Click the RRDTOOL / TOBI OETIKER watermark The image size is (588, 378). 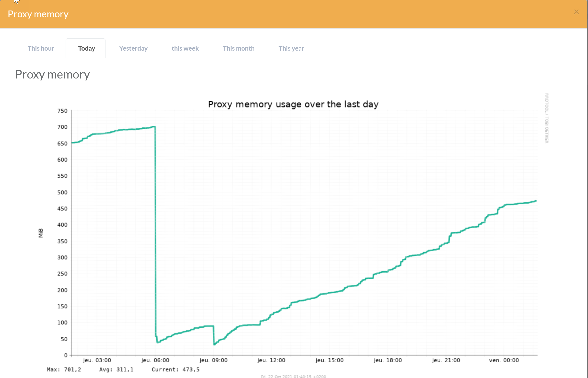546,118
